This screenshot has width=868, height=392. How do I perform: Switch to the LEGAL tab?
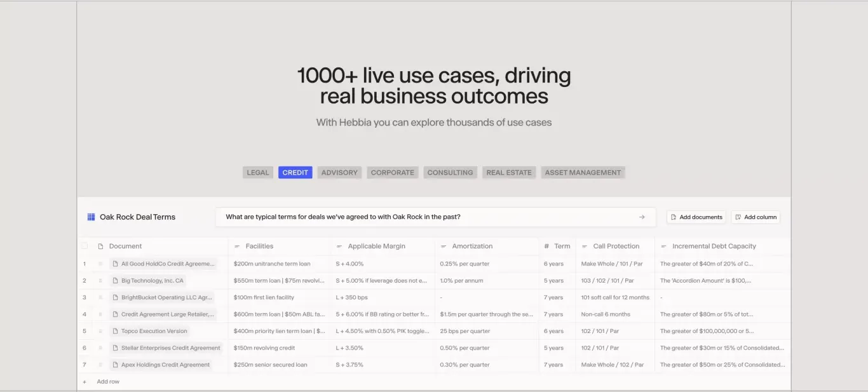258,173
